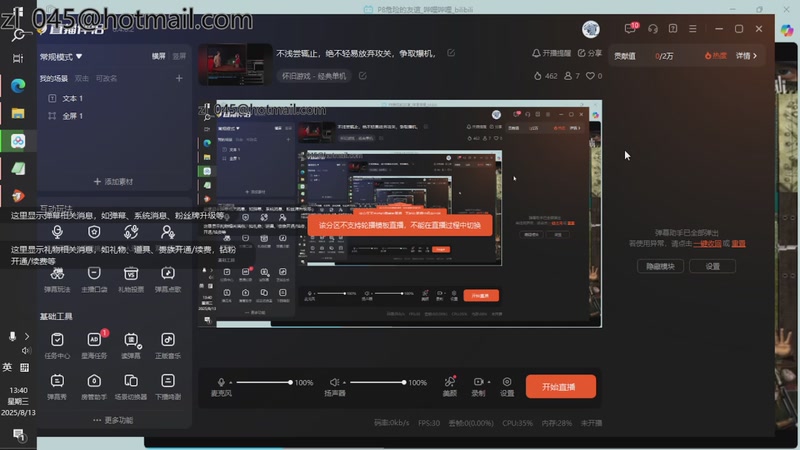Toggle the 英 input language indicator
The width and height of the screenshot is (800, 450).
(x=8, y=367)
